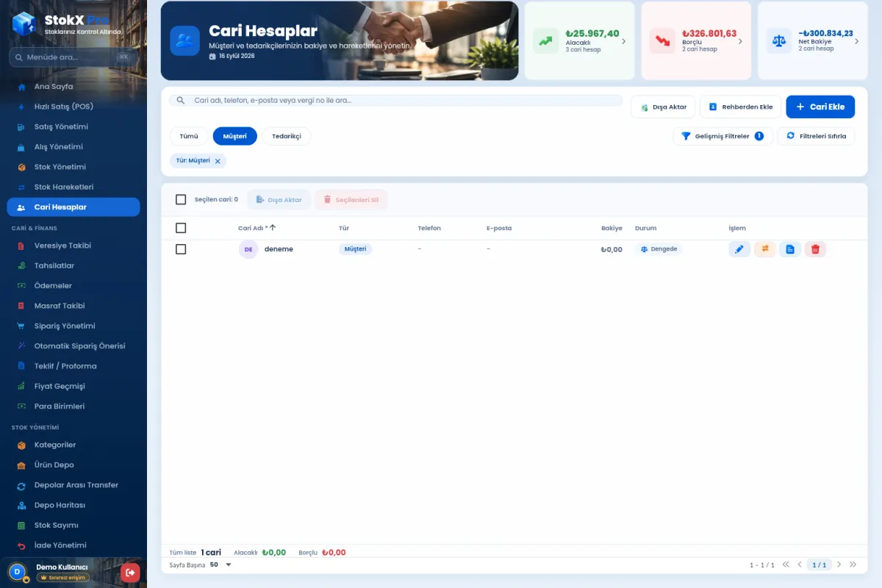This screenshot has width=882, height=588.
Task: Click the Otomatik Sipariş Önerisi icon
Action: click(x=21, y=346)
